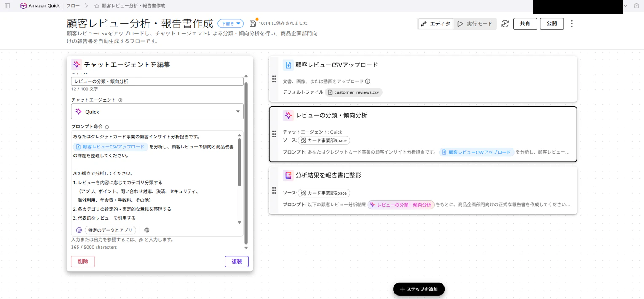The width and height of the screenshot is (644, 299).
Task: Open the help icon in top bar
Action: 636,6
